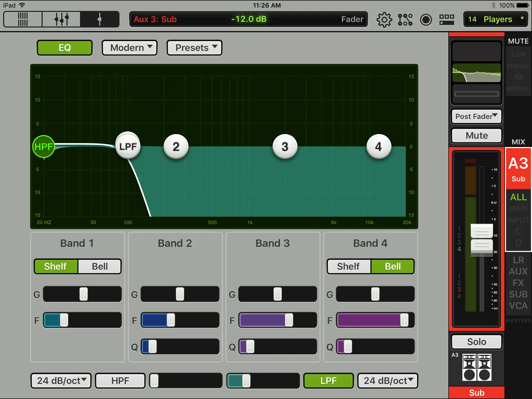Switch Band 1 to Bell mode
Viewport: 532px width, 399px height.
[x=100, y=267]
